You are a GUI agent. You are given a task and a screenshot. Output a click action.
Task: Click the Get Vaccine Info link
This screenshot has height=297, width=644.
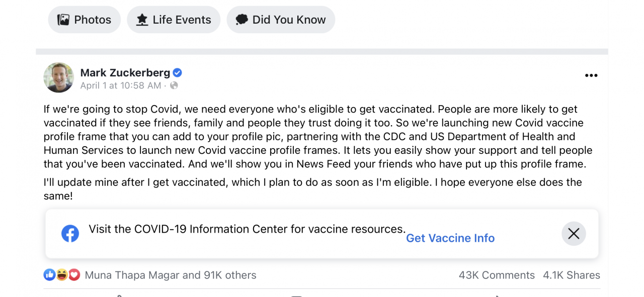point(450,238)
